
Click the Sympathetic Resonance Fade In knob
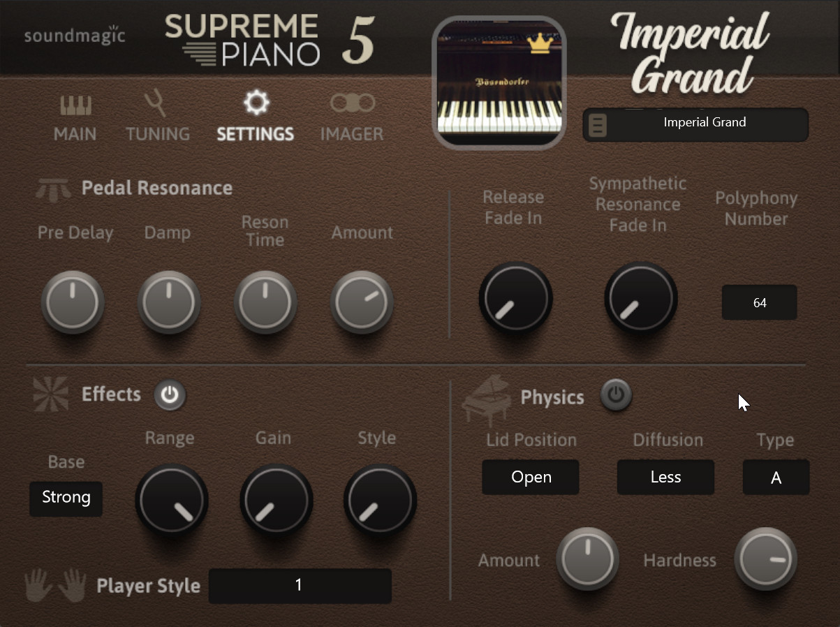pyautogui.click(x=640, y=299)
